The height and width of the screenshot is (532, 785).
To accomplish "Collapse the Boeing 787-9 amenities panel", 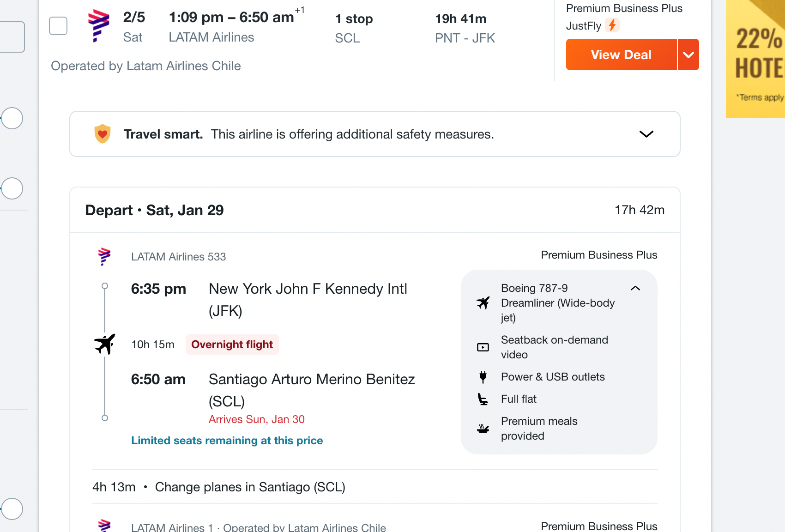I will (x=635, y=288).
